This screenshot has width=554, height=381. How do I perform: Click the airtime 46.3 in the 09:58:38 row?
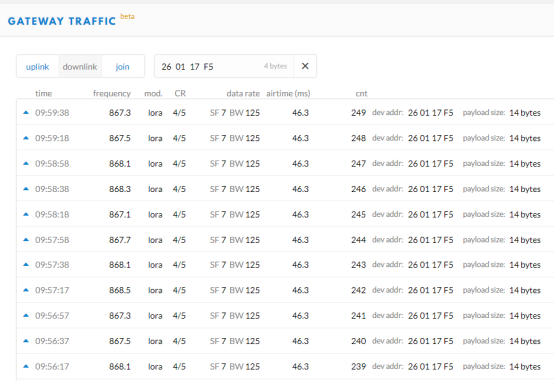[x=300, y=189]
